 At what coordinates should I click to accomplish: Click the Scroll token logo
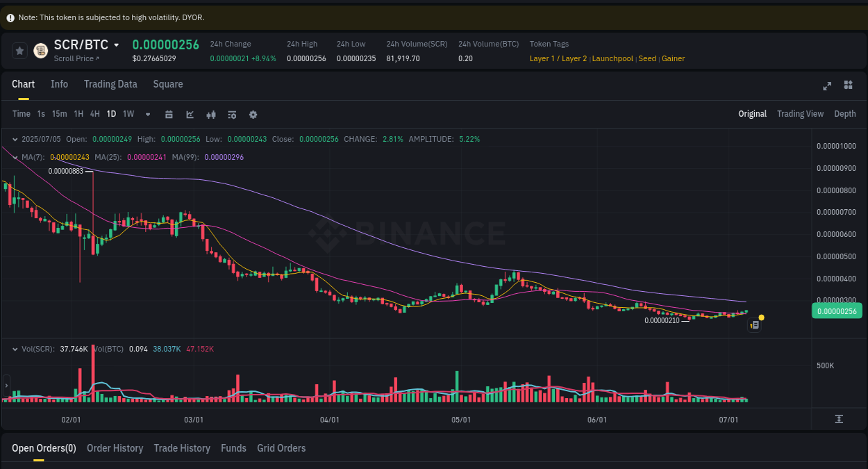tap(40, 50)
